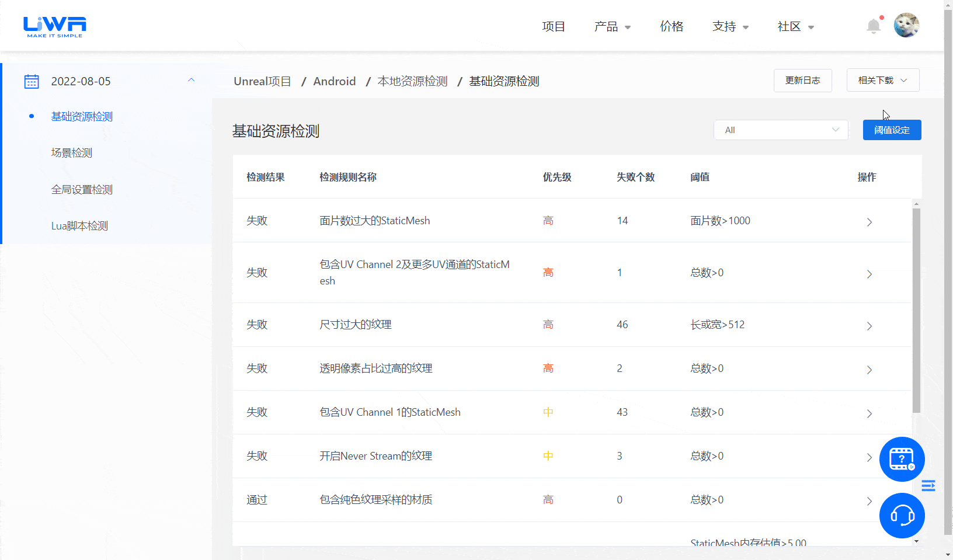953x560 pixels.
Task: Open details arrow for 面片数过大的StaticMesh row
Action: click(x=869, y=222)
